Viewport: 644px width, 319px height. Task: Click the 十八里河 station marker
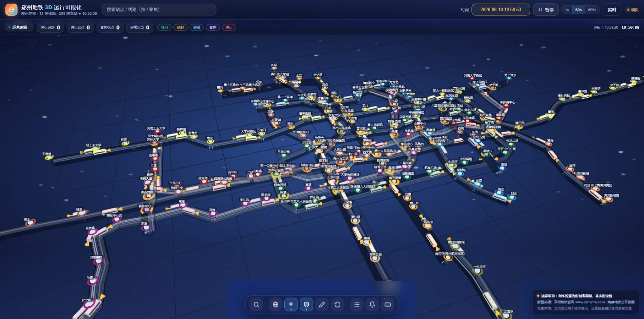click(x=477, y=271)
